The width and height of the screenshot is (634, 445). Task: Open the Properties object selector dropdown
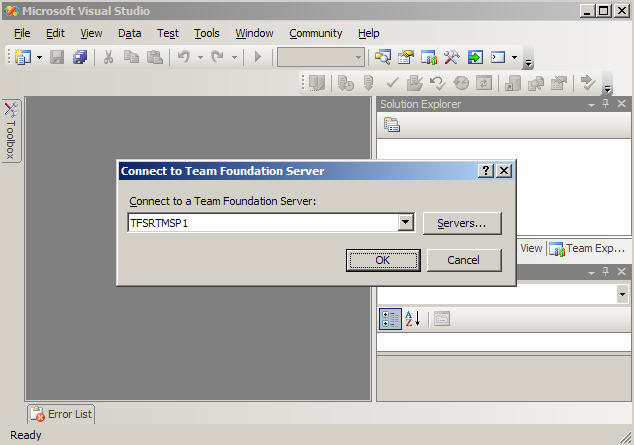point(622,294)
